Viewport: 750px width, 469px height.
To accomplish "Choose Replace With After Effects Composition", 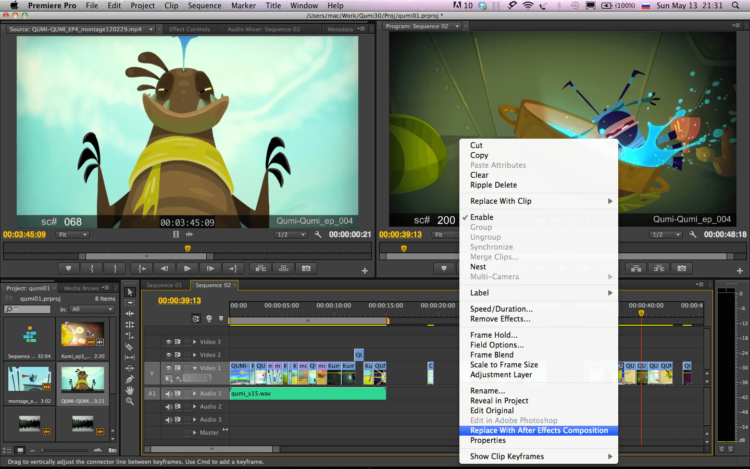I will click(539, 430).
